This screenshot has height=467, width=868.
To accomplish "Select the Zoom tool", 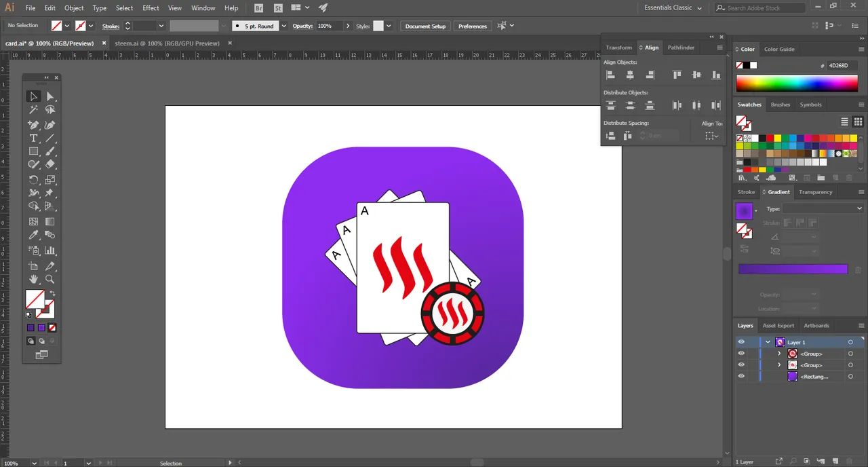I will coord(50,279).
